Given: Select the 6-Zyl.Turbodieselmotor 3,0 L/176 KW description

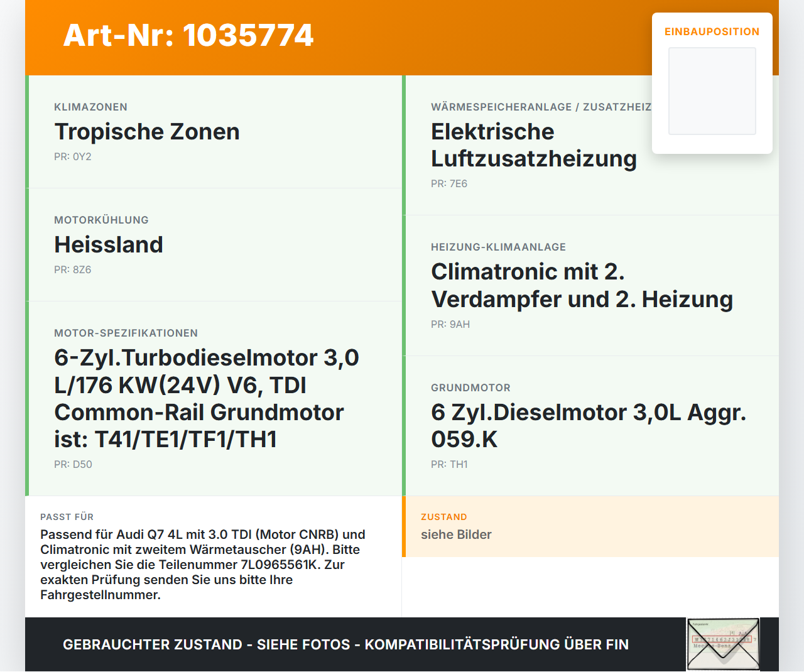Looking at the screenshot, I should pyautogui.click(x=207, y=399).
